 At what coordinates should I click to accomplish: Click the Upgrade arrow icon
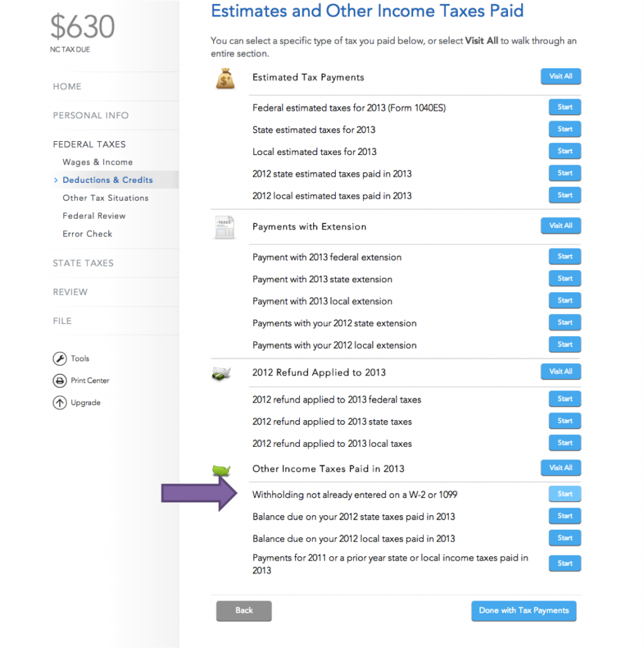pyautogui.click(x=58, y=402)
